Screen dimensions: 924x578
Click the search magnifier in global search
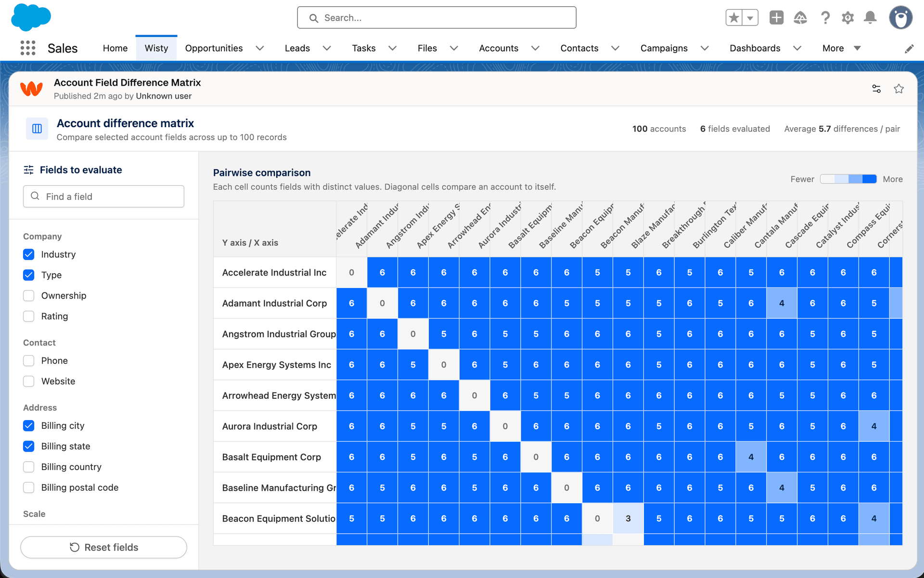coord(314,18)
